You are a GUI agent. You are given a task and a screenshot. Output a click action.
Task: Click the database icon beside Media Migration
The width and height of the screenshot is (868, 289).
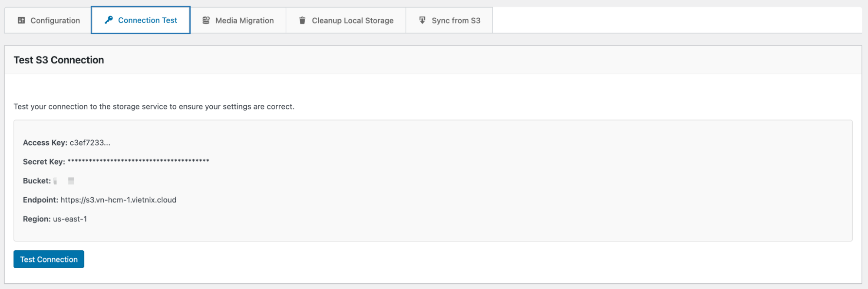206,20
